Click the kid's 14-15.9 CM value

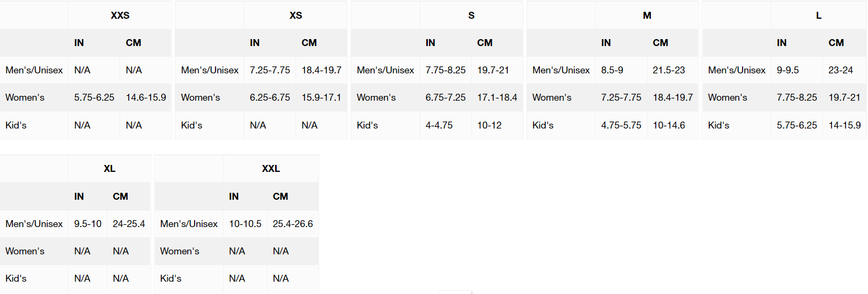[x=844, y=125]
